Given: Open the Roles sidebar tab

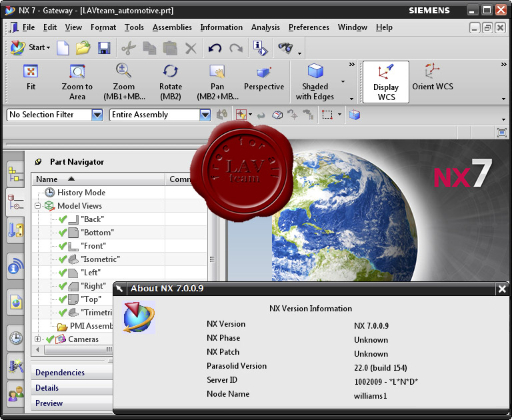Looking at the screenshot, I should coord(16,393).
